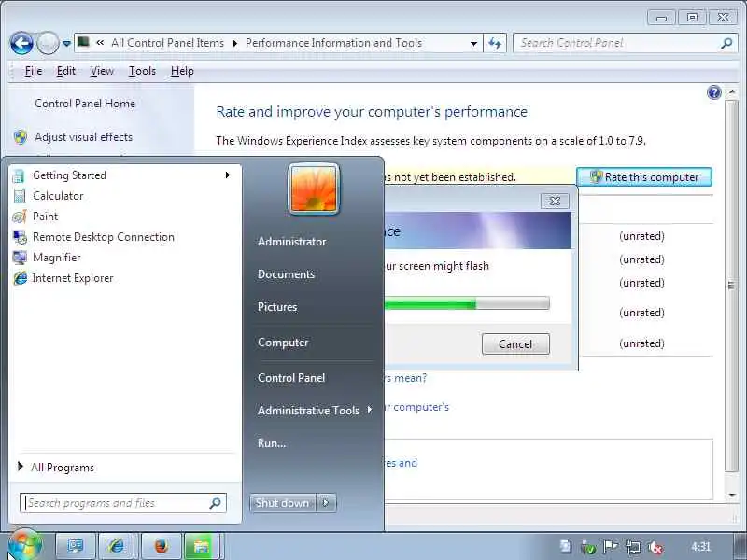Screen dimensions: 747x560
Task: Click the scrollbar up arrow
Action: click(x=732, y=91)
